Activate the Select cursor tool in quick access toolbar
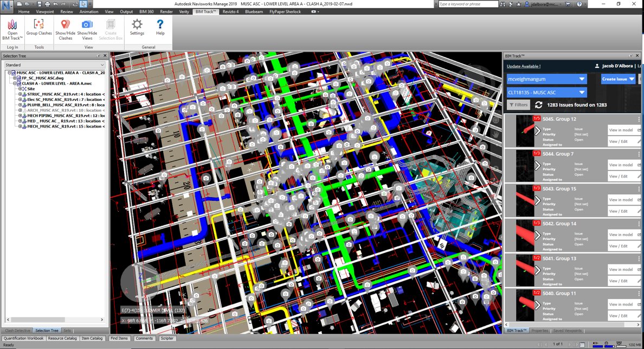 pyautogui.click(x=83, y=4)
